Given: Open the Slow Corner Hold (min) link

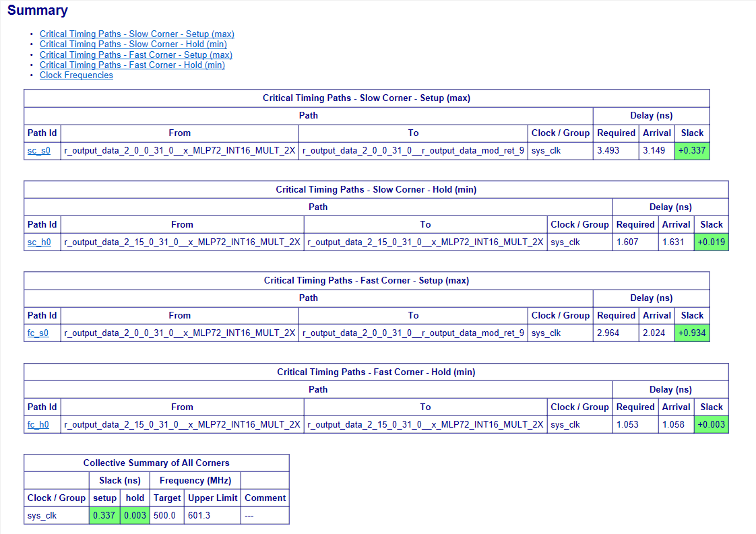Looking at the screenshot, I should (x=133, y=44).
